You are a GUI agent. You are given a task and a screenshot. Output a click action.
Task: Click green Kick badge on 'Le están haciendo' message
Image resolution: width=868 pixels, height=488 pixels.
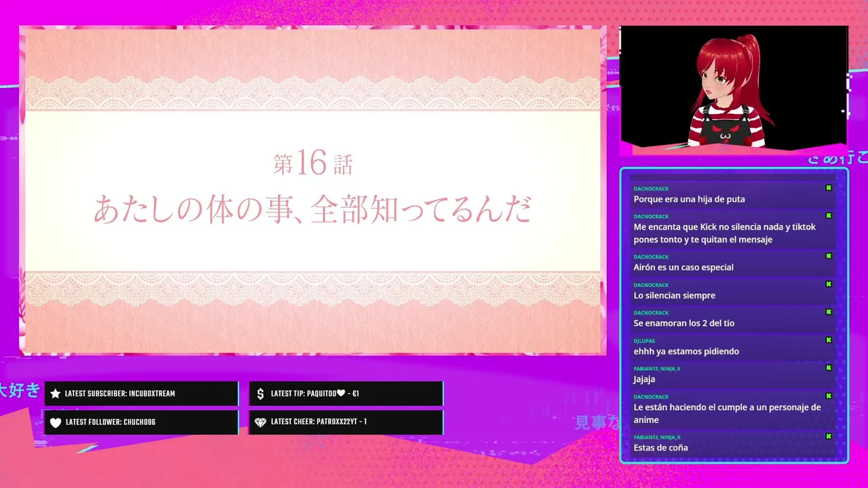click(x=829, y=396)
